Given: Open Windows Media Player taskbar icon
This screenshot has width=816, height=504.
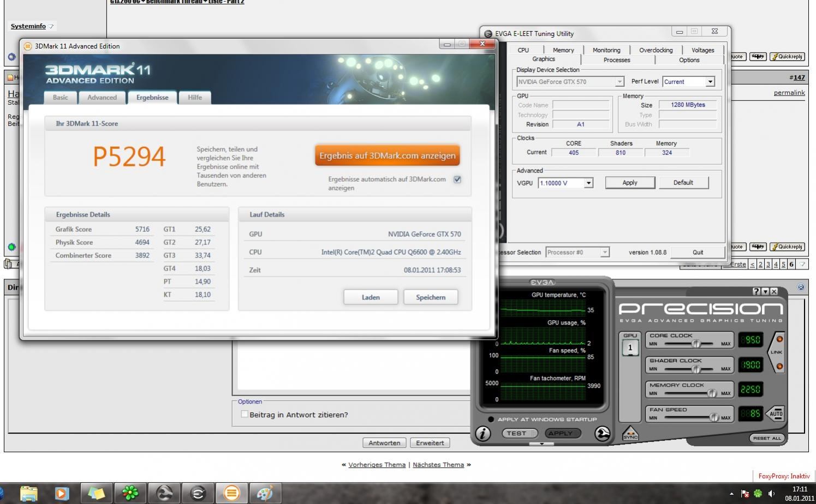Looking at the screenshot, I should coord(62,493).
